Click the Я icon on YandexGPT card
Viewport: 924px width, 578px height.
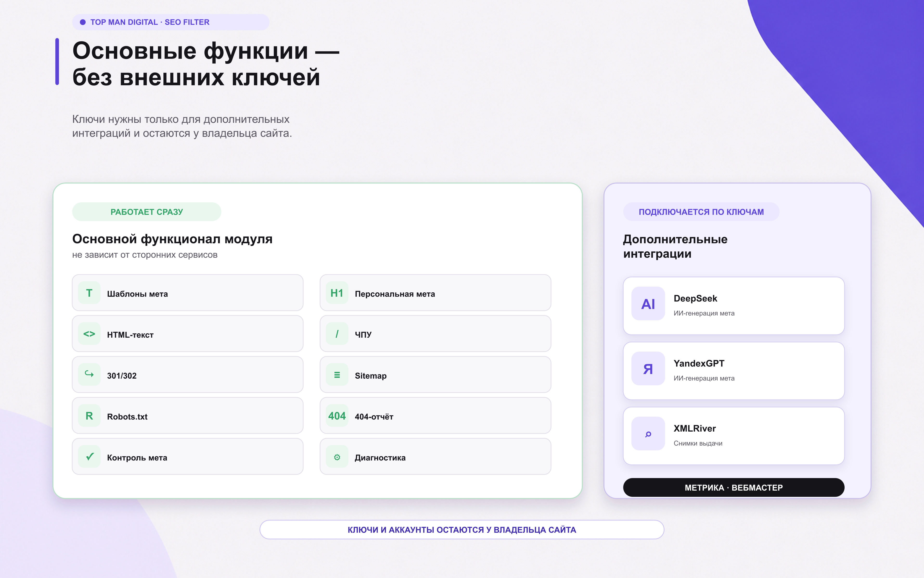pyautogui.click(x=648, y=368)
